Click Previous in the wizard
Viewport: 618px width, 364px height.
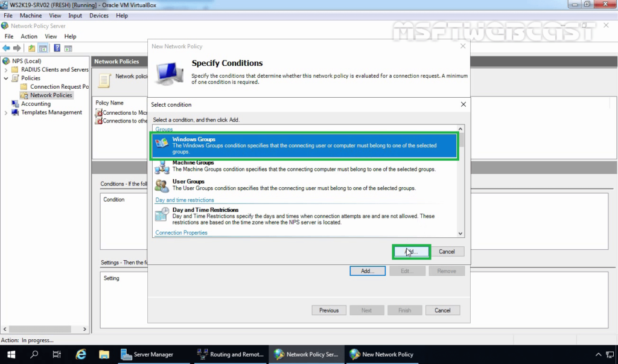[329, 310]
